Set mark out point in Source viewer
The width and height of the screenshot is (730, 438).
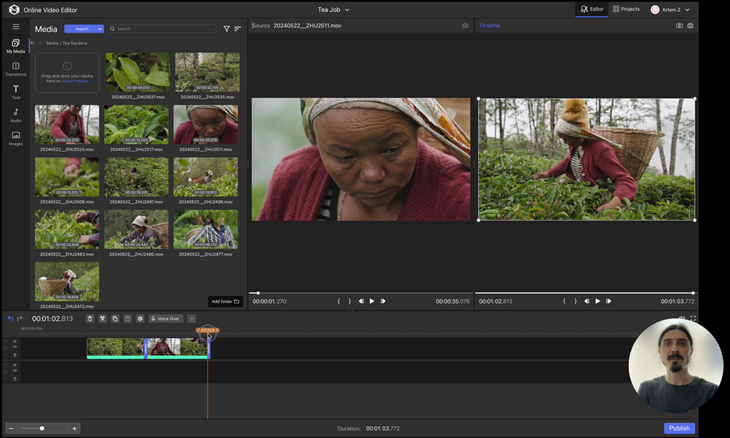[350, 301]
